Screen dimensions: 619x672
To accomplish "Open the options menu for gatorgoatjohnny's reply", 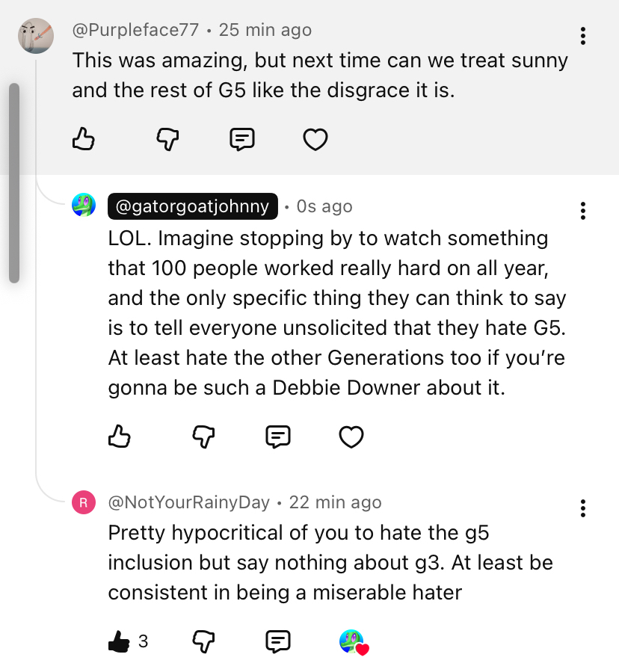I will tap(582, 211).
